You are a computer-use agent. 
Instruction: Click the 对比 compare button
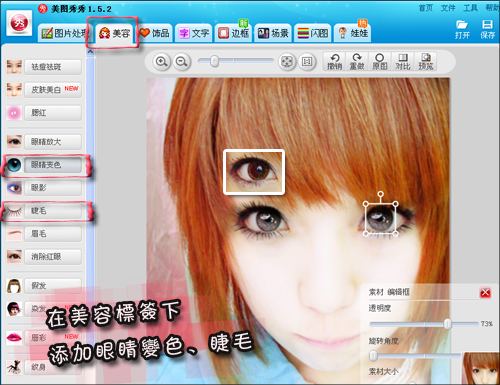click(403, 62)
